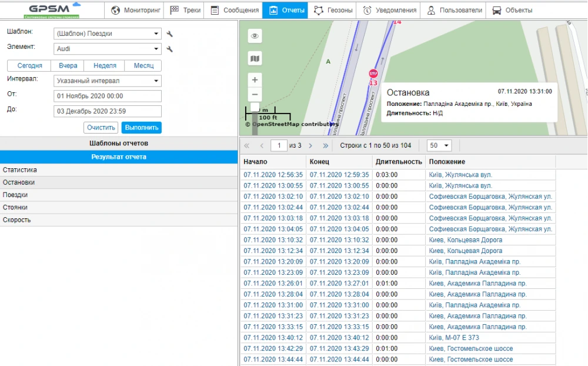This screenshot has height=366, width=588.
Task: Click the От start date field
Action: [107, 96]
